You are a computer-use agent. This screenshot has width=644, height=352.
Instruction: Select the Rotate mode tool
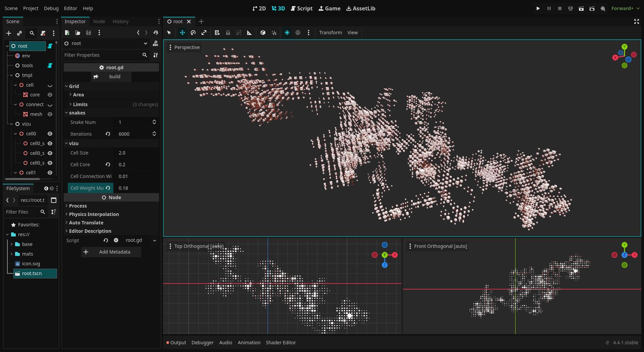(193, 33)
